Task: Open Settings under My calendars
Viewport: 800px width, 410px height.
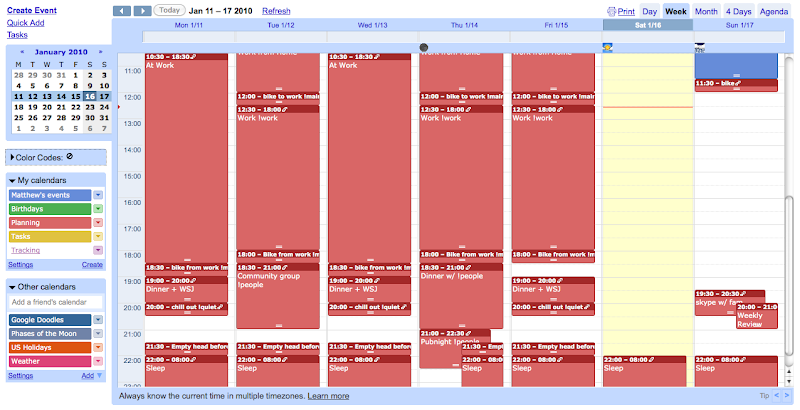Action: pos(20,265)
